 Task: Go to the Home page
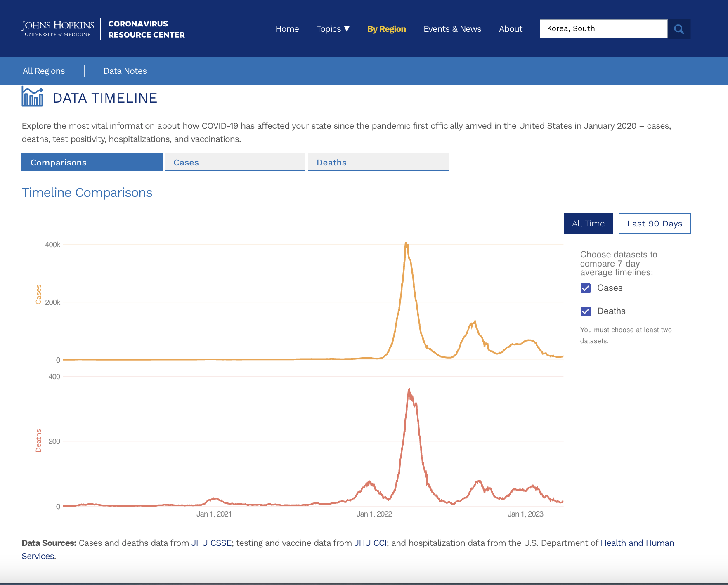287,29
